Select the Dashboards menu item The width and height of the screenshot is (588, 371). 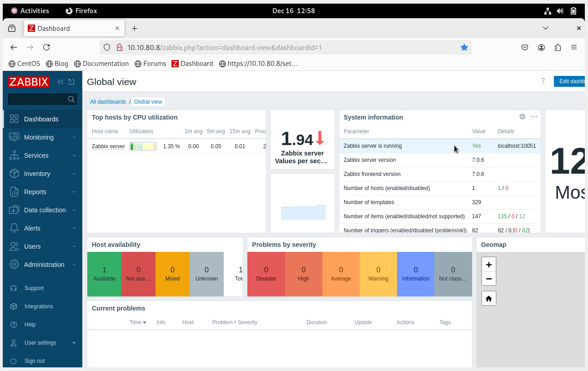[42, 119]
